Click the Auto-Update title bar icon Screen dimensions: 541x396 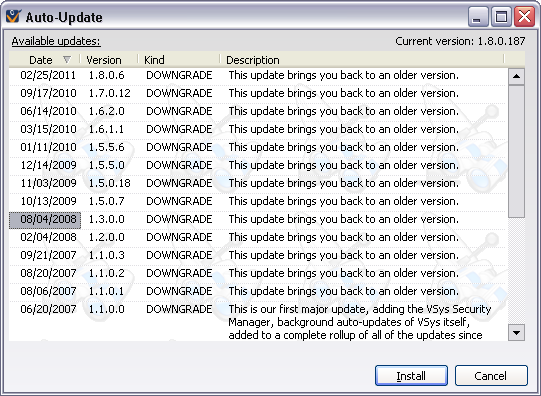pos(13,17)
